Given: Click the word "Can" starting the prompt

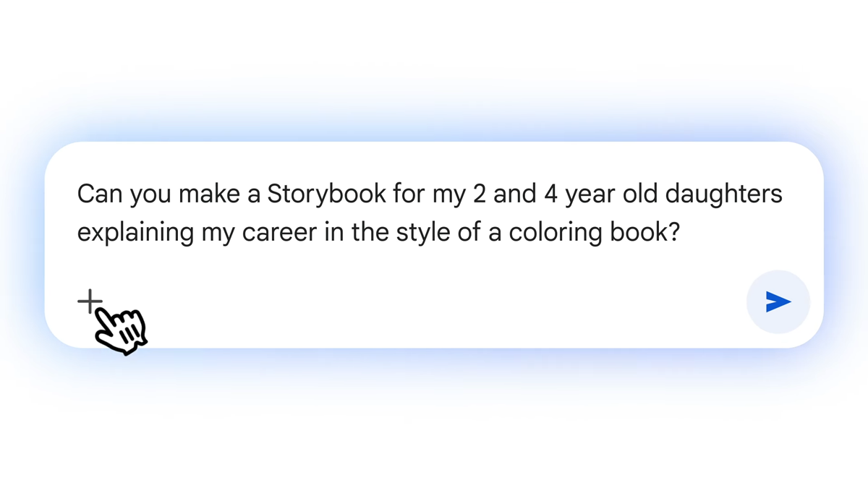Looking at the screenshot, I should click(97, 194).
